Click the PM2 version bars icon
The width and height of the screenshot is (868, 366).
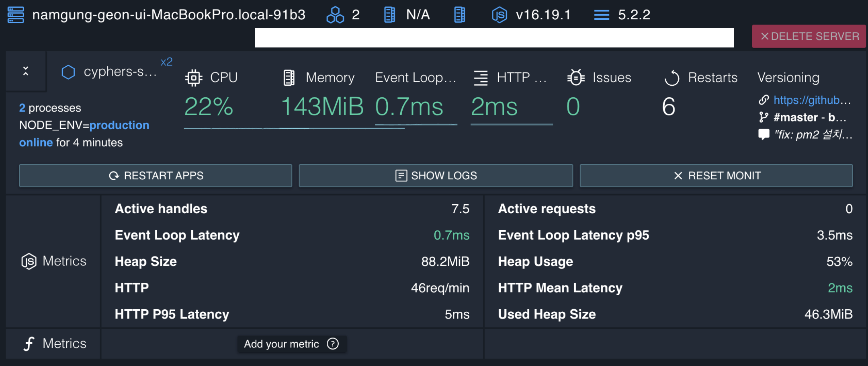pyautogui.click(x=602, y=15)
